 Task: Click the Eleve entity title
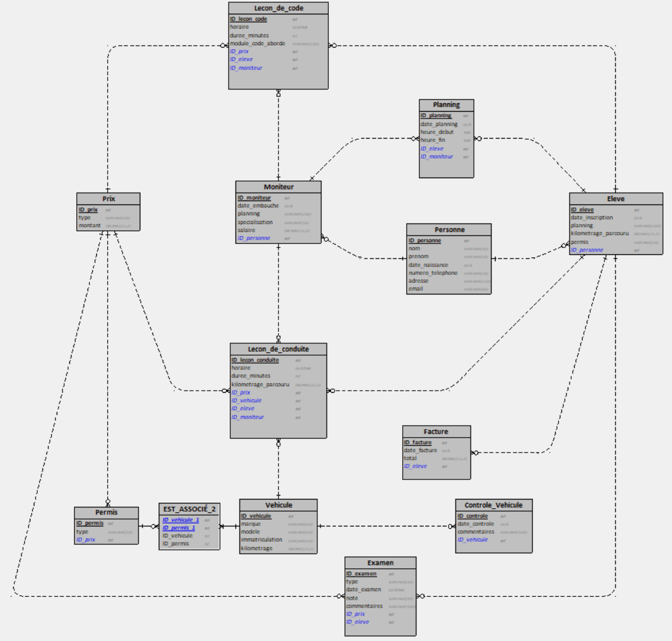pyautogui.click(x=616, y=199)
